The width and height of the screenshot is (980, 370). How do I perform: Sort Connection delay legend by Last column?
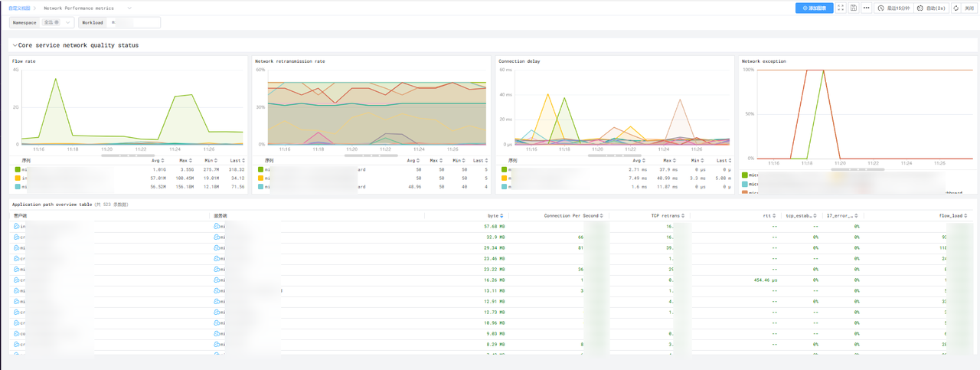[725, 161]
